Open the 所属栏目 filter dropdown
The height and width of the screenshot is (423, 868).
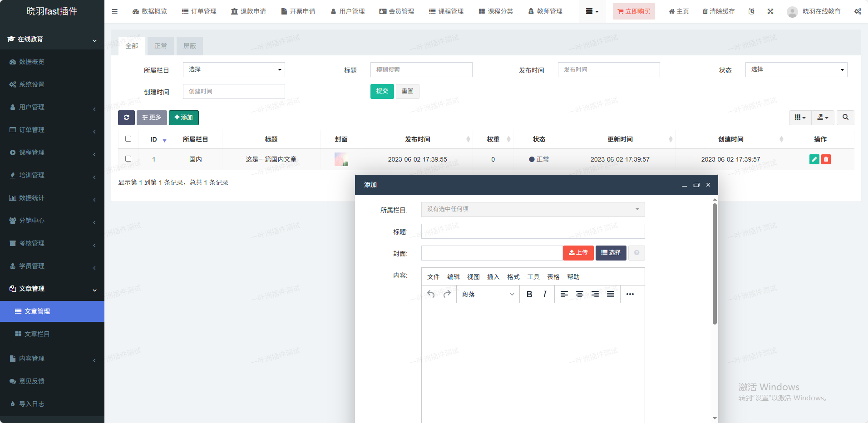(234, 69)
